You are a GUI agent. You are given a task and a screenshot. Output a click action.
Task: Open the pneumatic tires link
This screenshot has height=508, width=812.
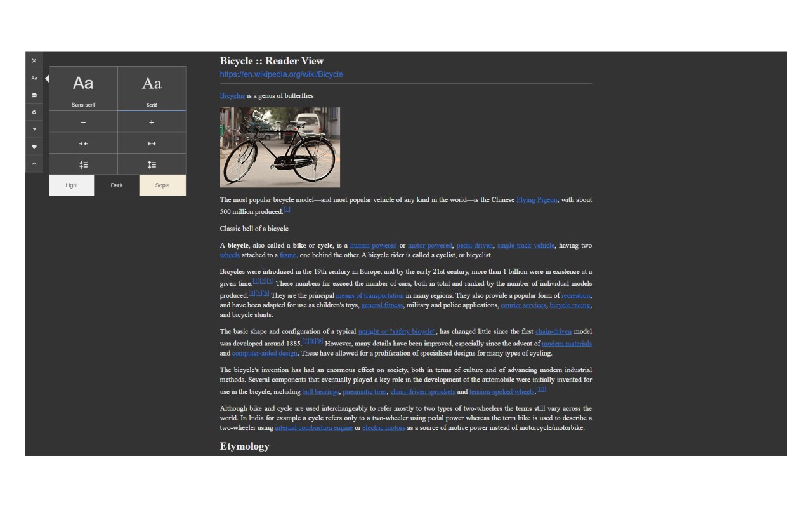tap(365, 392)
